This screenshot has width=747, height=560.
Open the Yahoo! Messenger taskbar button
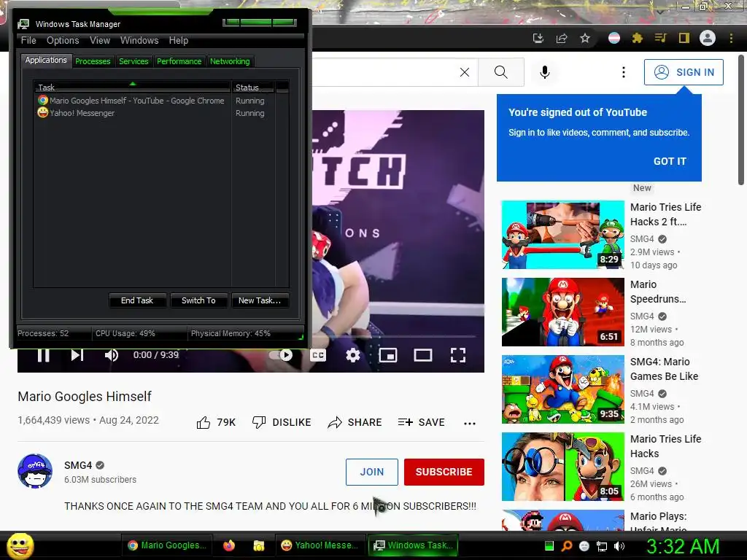point(320,545)
